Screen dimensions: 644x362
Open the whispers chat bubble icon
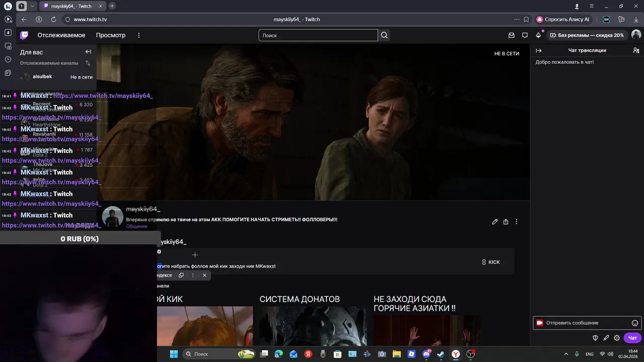(x=525, y=35)
